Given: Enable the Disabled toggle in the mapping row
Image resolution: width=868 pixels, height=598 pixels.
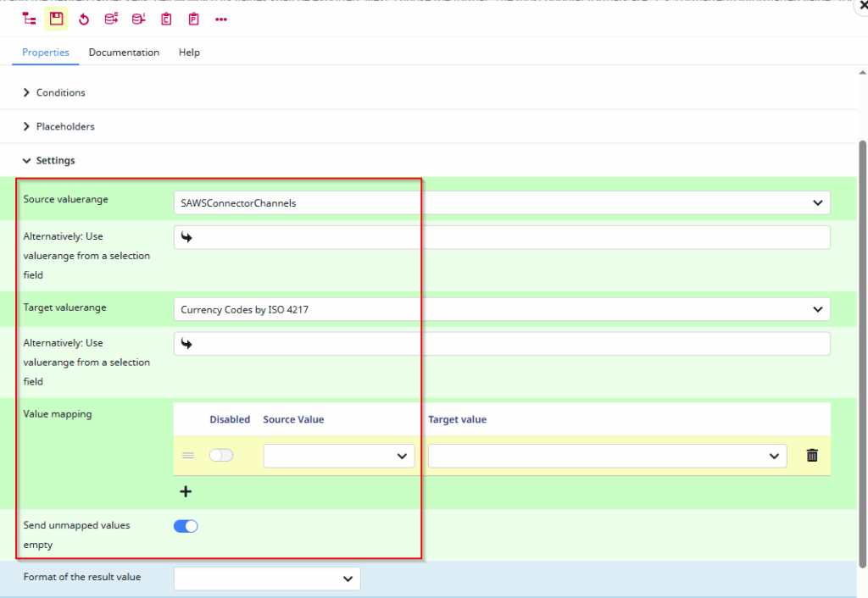Looking at the screenshot, I should [x=221, y=455].
